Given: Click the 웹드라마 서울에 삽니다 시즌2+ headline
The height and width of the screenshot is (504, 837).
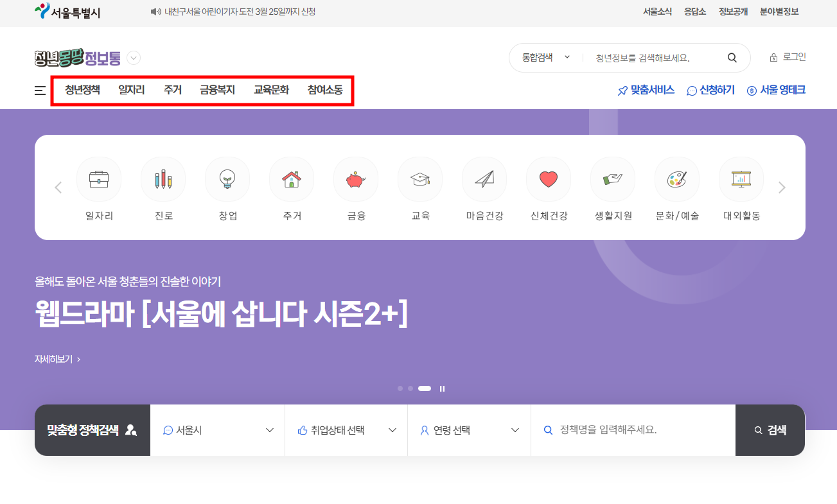Looking at the screenshot, I should click(x=221, y=315).
